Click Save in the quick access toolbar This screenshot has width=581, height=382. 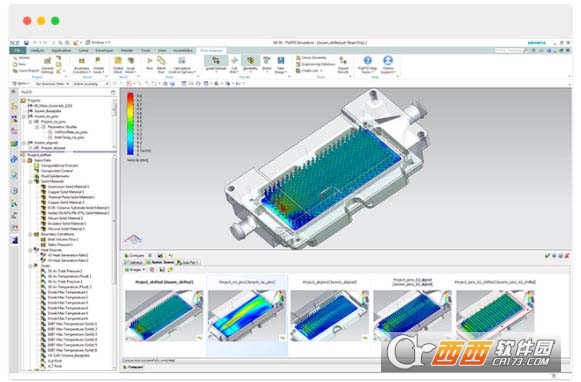(26, 43)
